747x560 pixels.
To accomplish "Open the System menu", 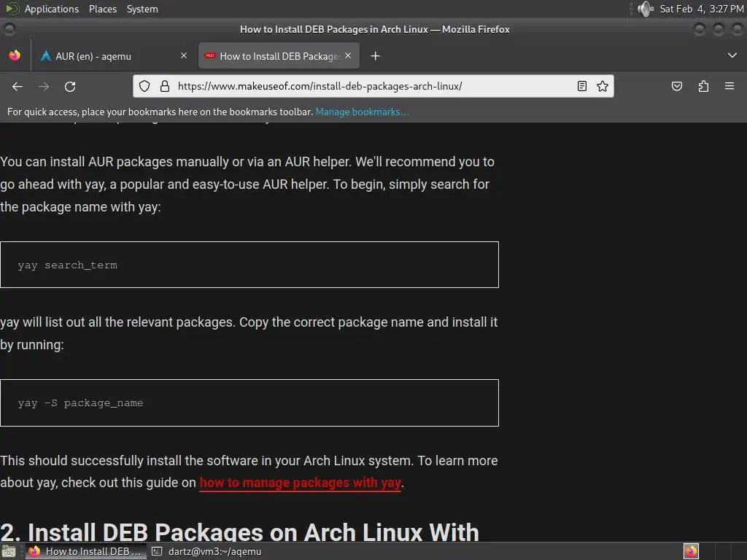I will (x=142, y=9).
